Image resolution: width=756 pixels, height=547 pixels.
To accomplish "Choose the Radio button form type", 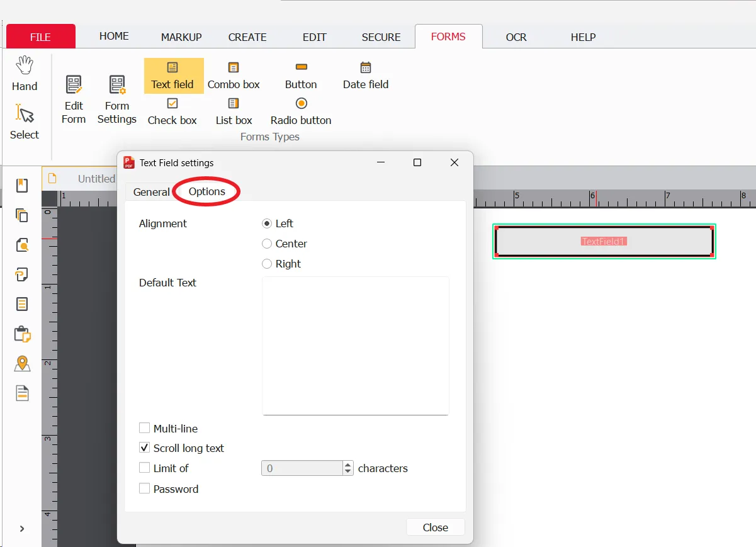I will (x=301, y=111).
